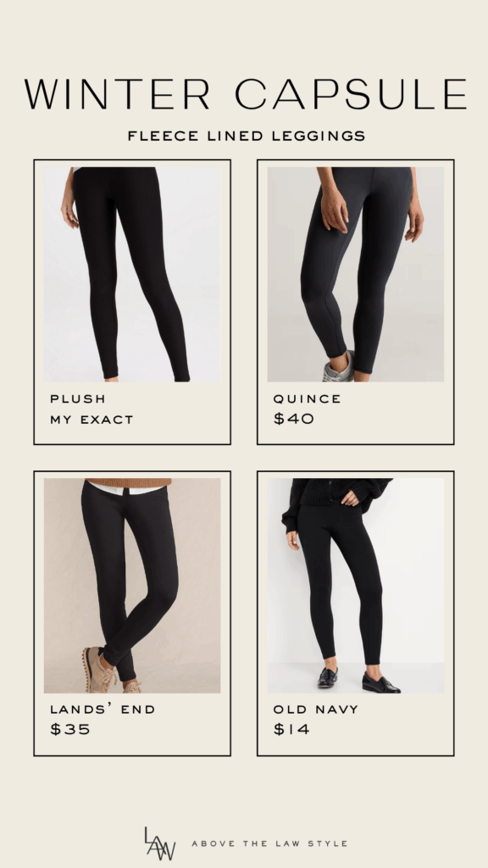The height and width of the screenshot is (868, 488).
Task: Select the OLD NAVY brand label
Action: pos(316,709)
